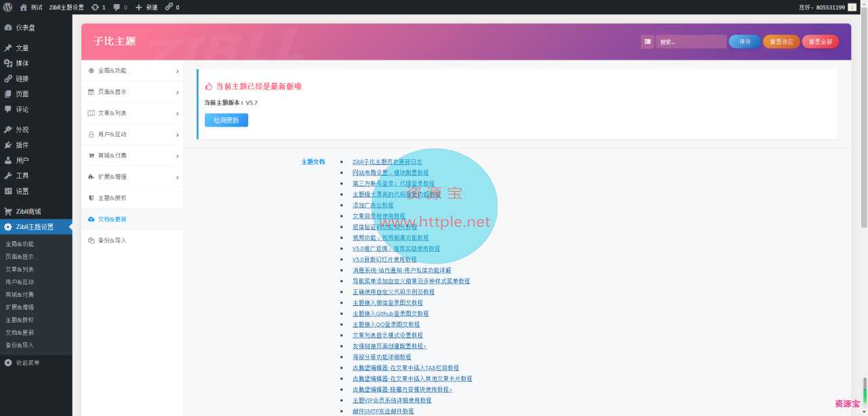Open the updates icon showing 1
The image size is (868, 416).
coord(98,7)
